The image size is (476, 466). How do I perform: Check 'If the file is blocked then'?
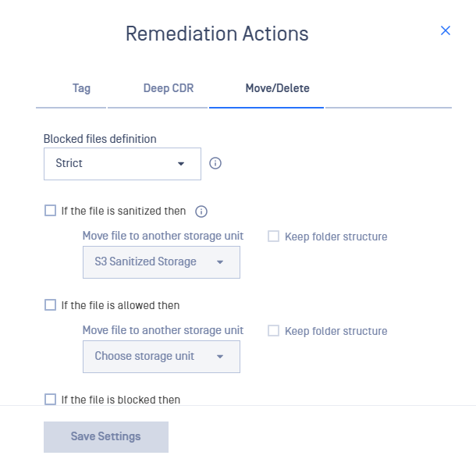click(51, 399)
